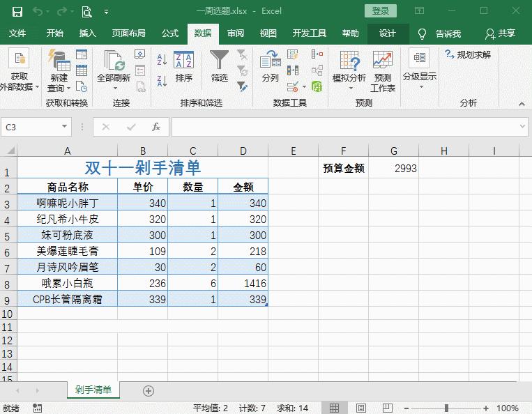Switch to the 页面布局 ribbon tab
This screenshot has width=532, height=414.
pyautogui.click(x=128, y=33)
